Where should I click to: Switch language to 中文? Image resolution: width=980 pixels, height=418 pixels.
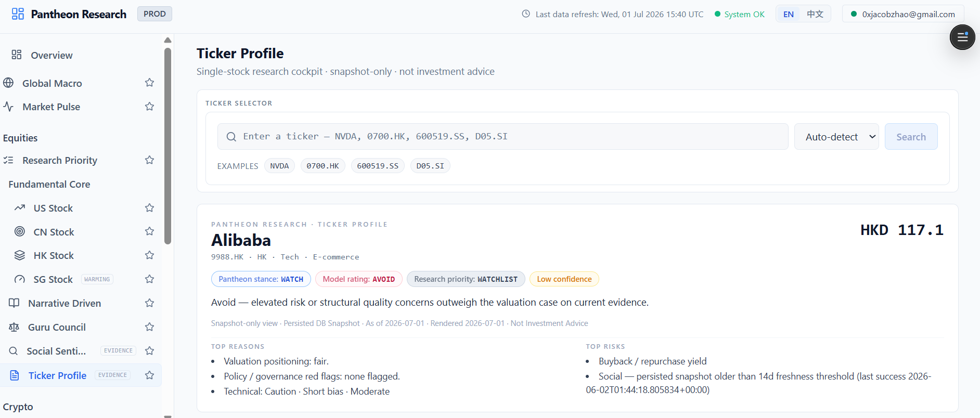(x=815, y=14)
